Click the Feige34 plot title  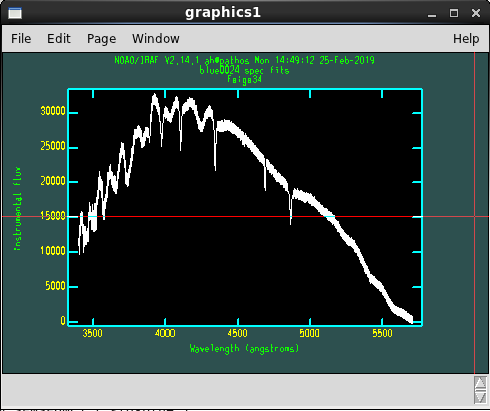click(x=244, y=80)
